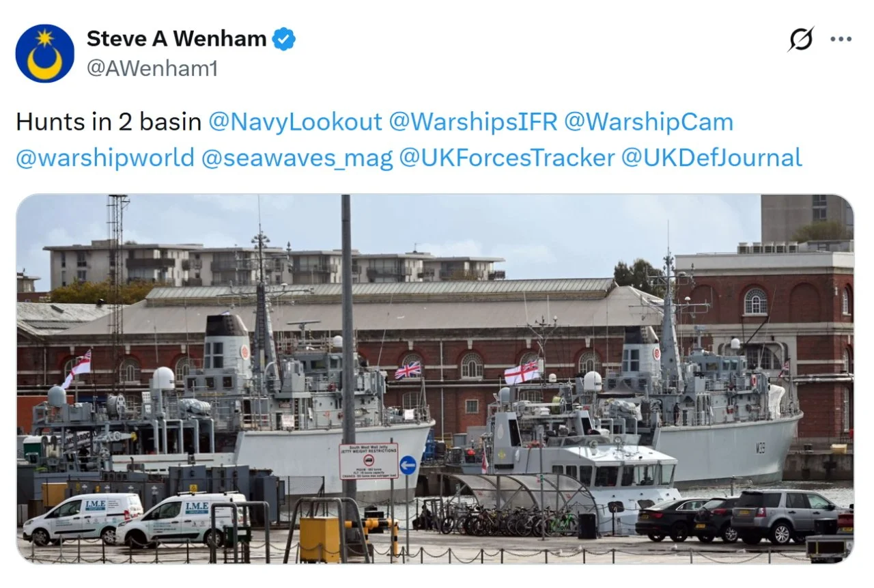Open the warships photo in the tweet
This screenshot has height=588, width=874.
[435, 379]
